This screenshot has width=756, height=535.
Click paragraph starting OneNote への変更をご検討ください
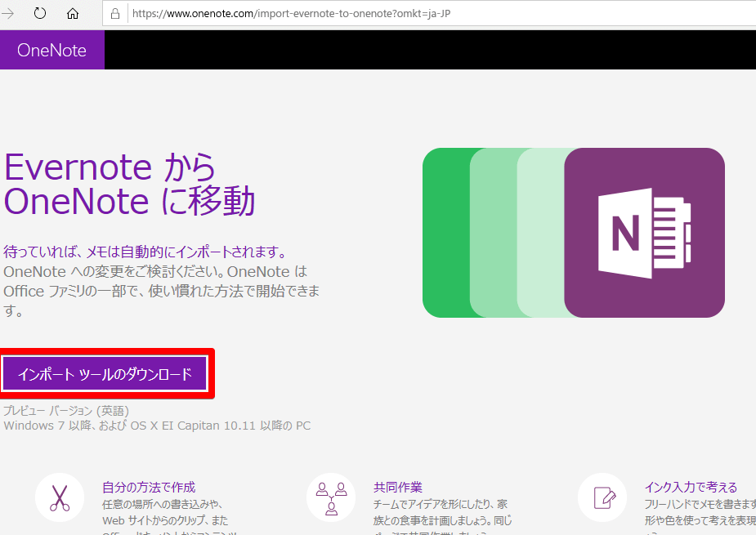[162, 291]
